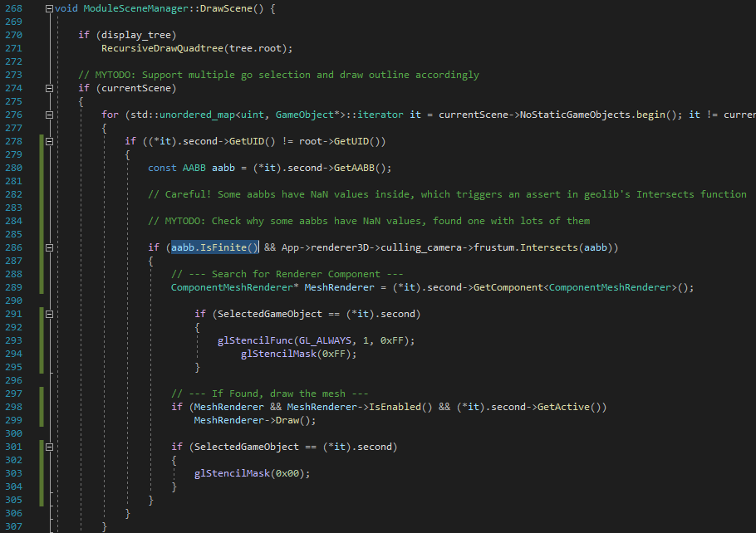Click the MeshRenderer variable declaration on line 289

click(x=339, y=287)
